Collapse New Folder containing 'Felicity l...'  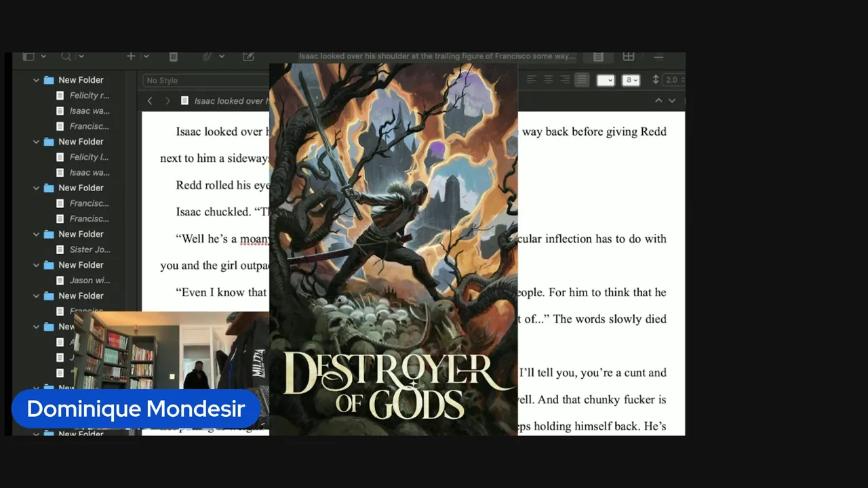tap(37, 142)
